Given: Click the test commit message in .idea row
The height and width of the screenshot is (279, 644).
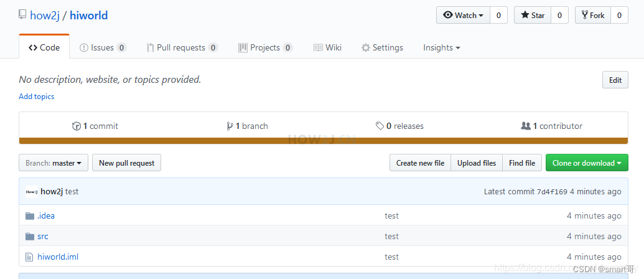Looking at the screenshot, I should (392, 215).
